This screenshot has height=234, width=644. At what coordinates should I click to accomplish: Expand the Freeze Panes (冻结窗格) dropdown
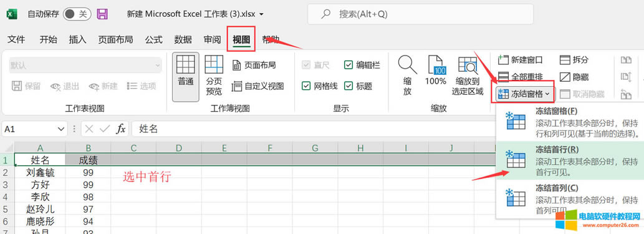[x=525, y=94]
